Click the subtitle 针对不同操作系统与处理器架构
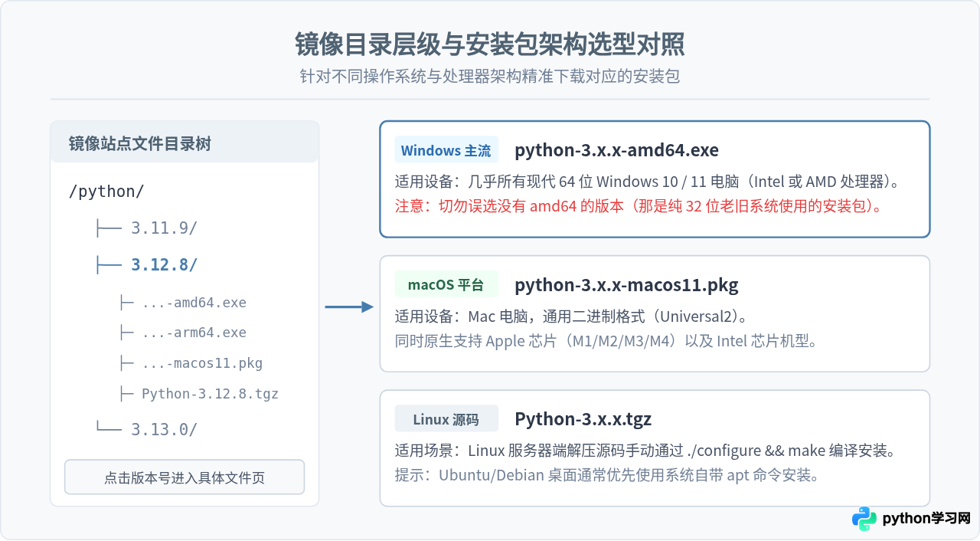Image resolution: width=980 pixels, height=541 pixels. coord(490,77)
